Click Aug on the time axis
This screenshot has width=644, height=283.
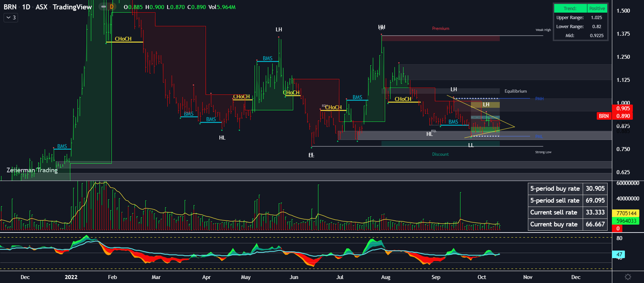coord(385,277)
